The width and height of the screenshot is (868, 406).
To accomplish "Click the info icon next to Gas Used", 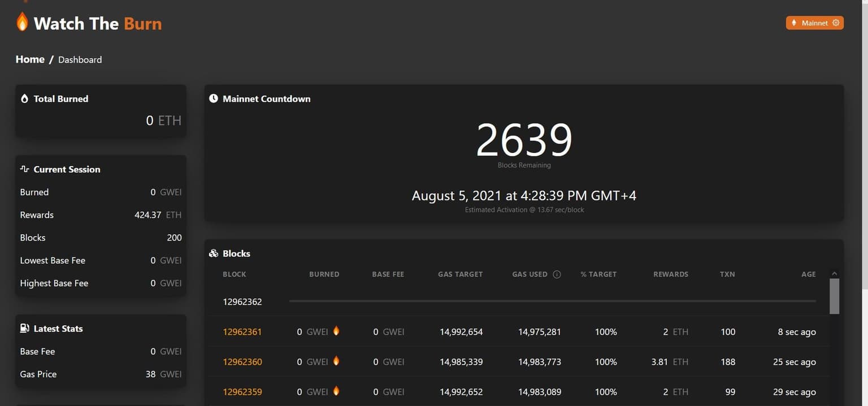I will click(x=557, y=274).
